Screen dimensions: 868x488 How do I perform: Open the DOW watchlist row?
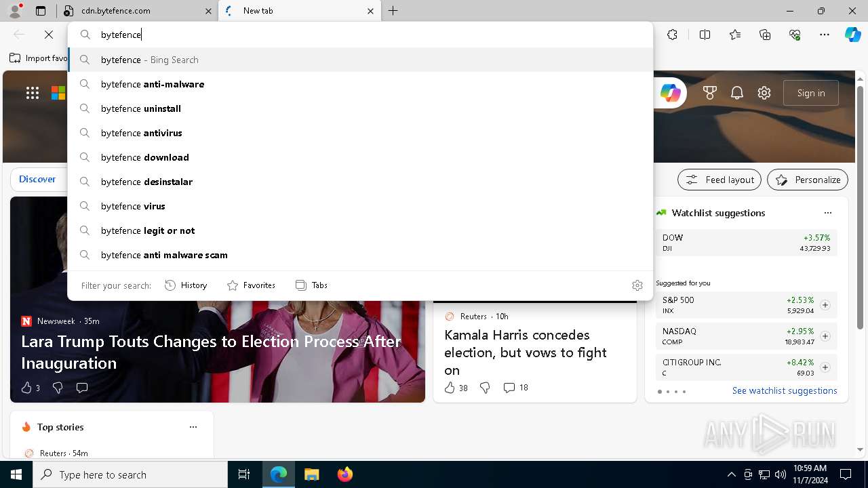click(x=746, y=243)
